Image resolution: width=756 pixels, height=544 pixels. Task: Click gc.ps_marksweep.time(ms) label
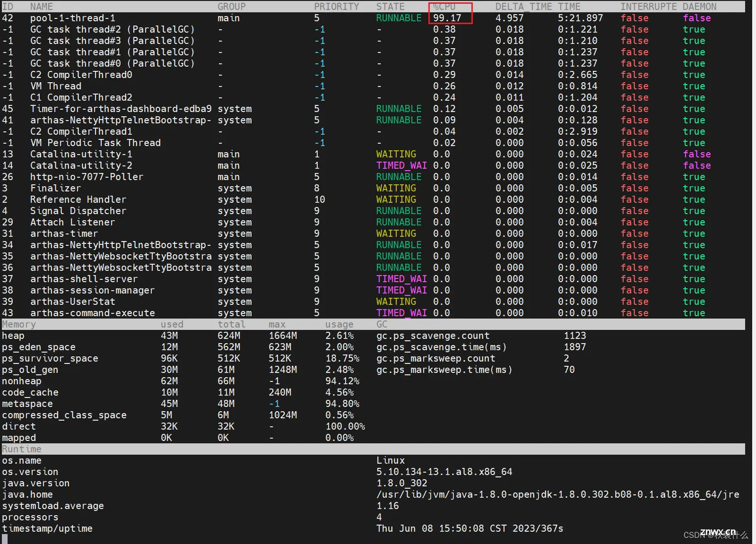444,370
